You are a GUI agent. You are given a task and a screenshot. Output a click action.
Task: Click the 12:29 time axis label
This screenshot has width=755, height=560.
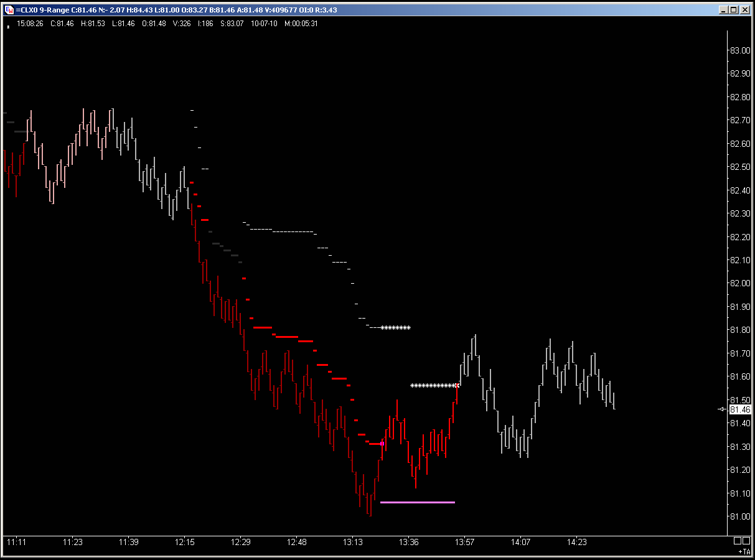[x=241, y=542]
